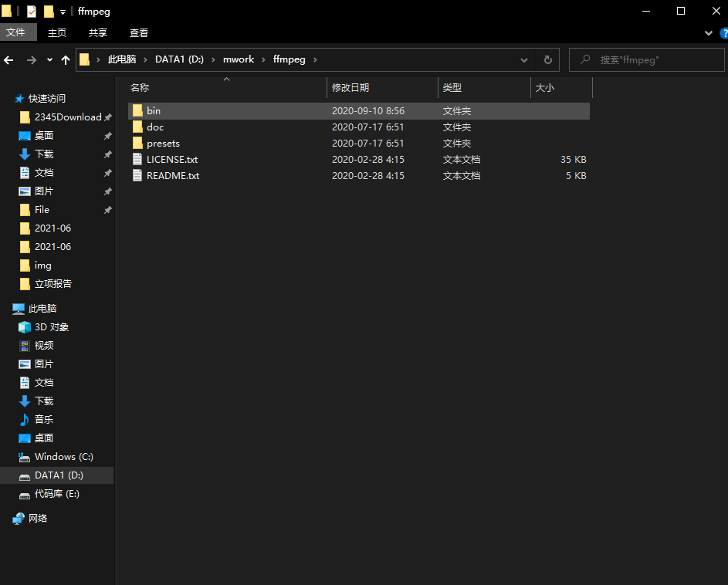Expand chevron after mwork in breadcrumb

pos(263,60)
